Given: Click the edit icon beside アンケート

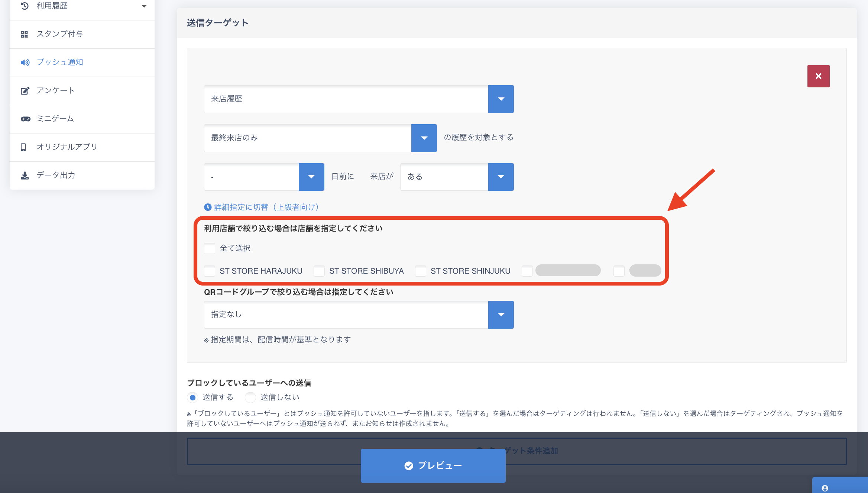Looking at the screenshot, I should (25, 91).
